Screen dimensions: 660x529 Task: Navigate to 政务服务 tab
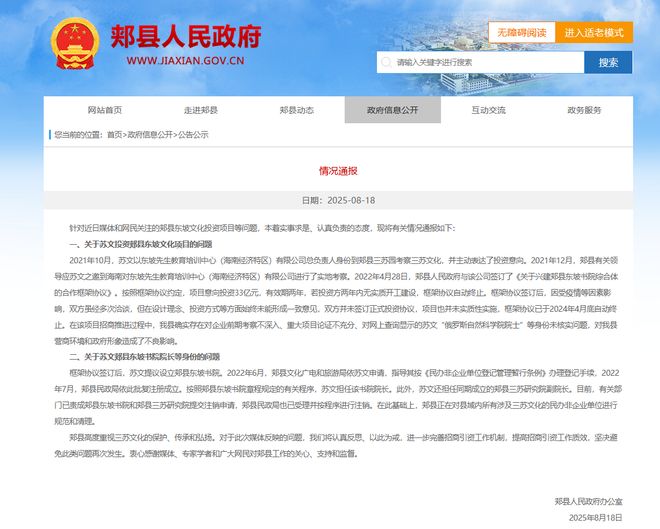[x=584, y=110]
